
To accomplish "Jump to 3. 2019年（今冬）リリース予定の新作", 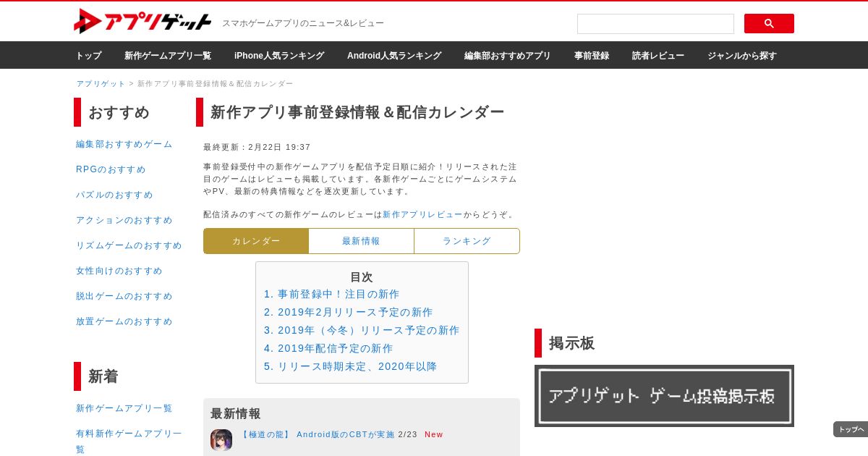I will click(362, 330).
